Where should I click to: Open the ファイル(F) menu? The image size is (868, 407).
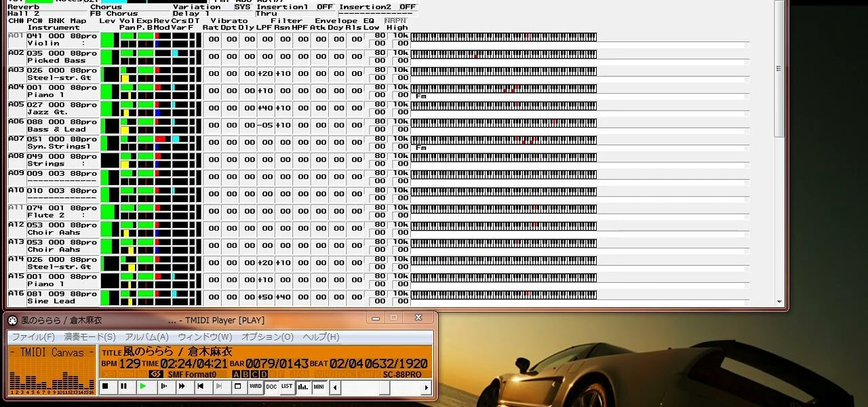(33, 337)
